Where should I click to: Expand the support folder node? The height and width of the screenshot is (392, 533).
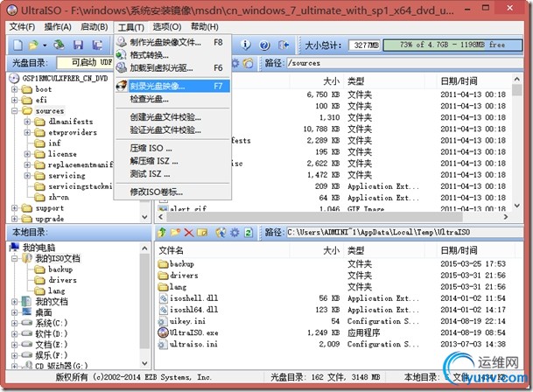coord(14,207)
